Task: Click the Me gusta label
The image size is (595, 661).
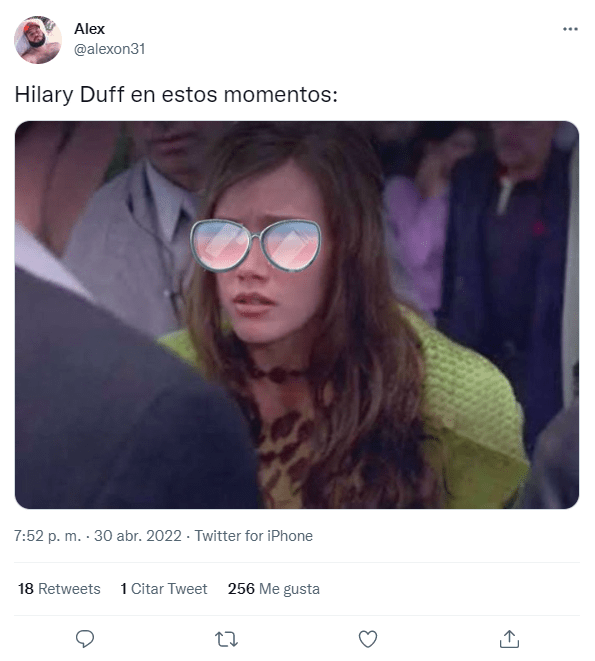Action: [x=289, y=588]
